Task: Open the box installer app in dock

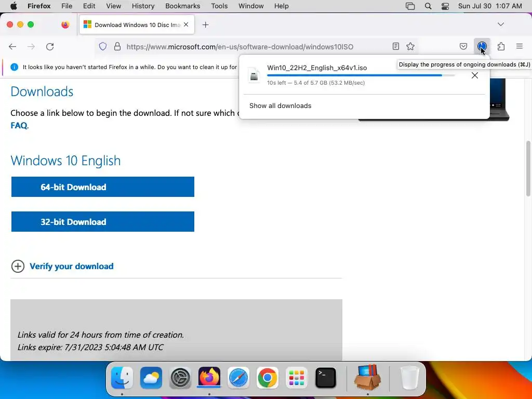Action: point(368,378)
